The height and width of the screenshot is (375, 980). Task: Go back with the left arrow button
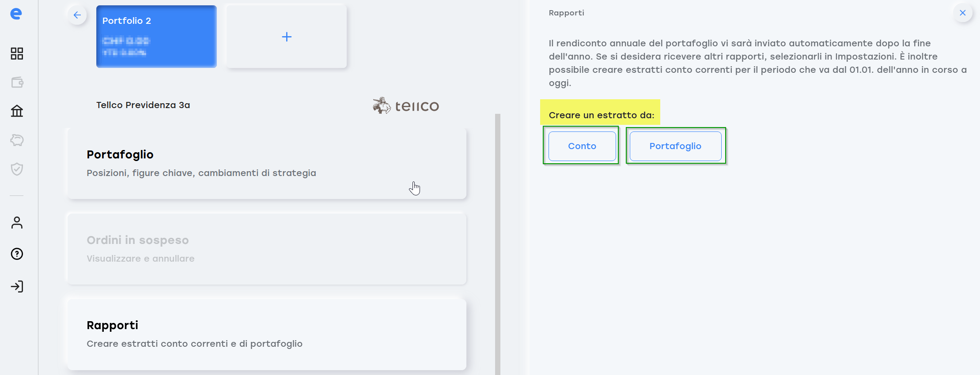coord(77,15)
